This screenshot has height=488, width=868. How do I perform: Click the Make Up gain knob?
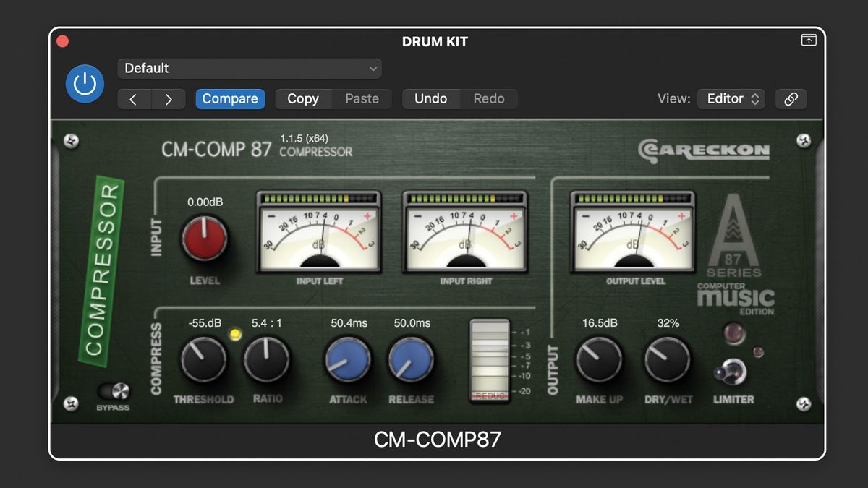coord(599,359)
